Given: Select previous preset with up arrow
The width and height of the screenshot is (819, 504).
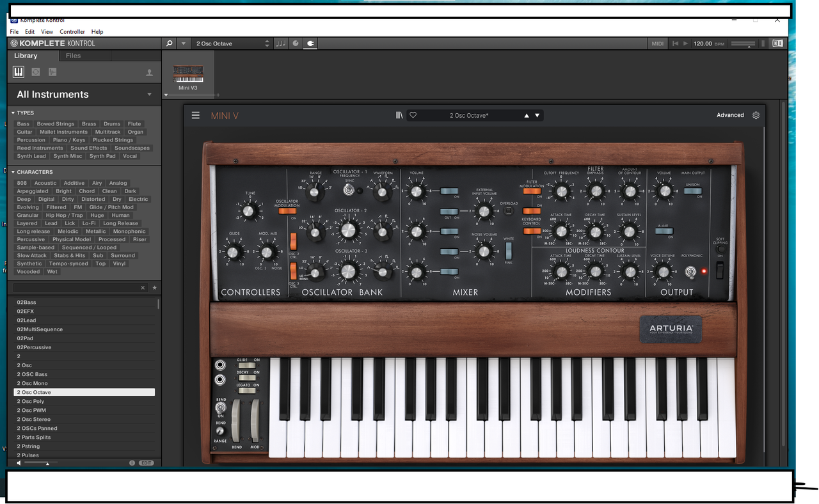Looking at the screenshot, I should 527,116.
